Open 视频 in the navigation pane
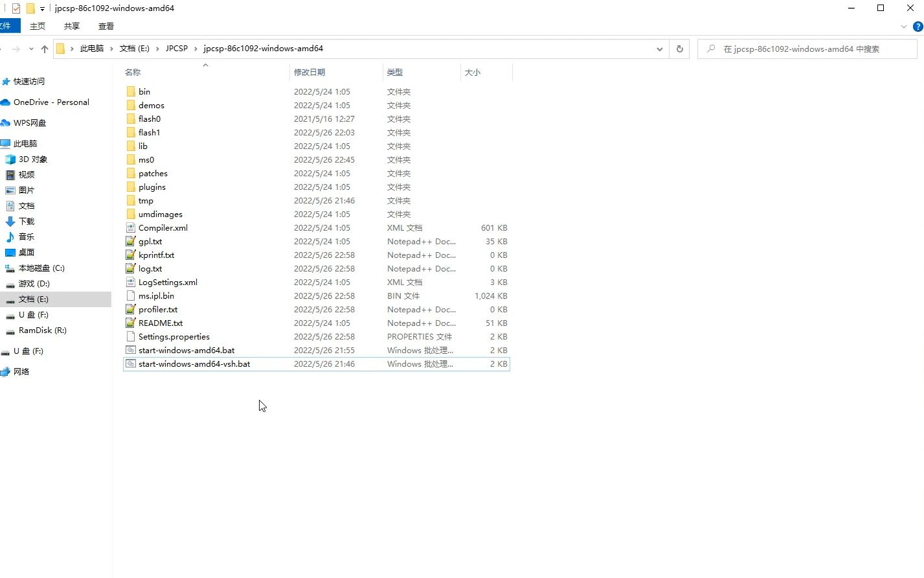 [27, 174]
